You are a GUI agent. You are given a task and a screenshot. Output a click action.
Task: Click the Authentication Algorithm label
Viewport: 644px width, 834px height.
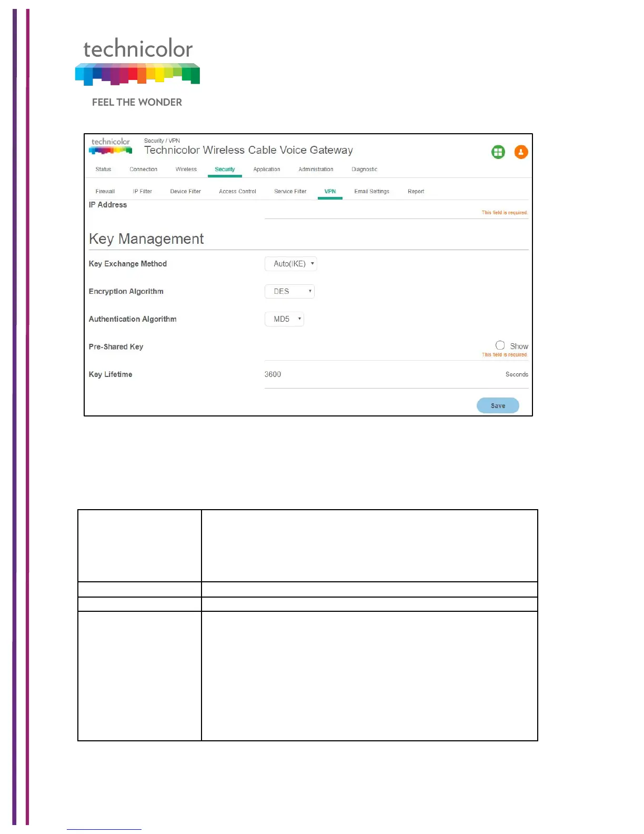coord(133,319)
